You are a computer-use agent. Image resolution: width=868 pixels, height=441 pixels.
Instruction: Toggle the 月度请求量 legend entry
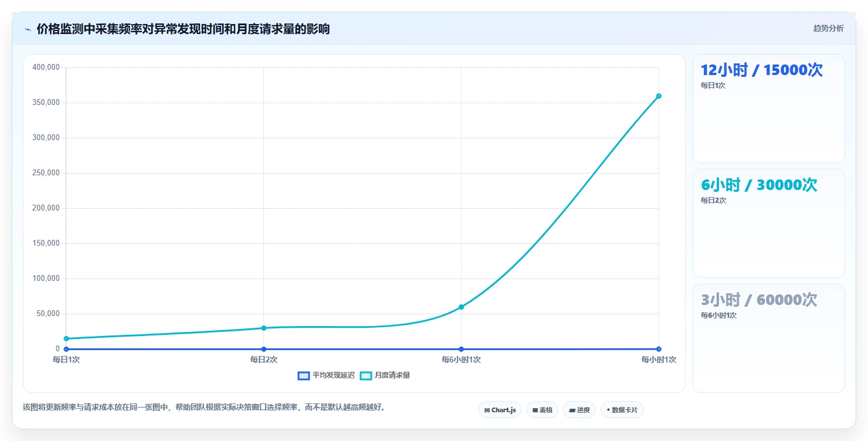tap(385, 375)
